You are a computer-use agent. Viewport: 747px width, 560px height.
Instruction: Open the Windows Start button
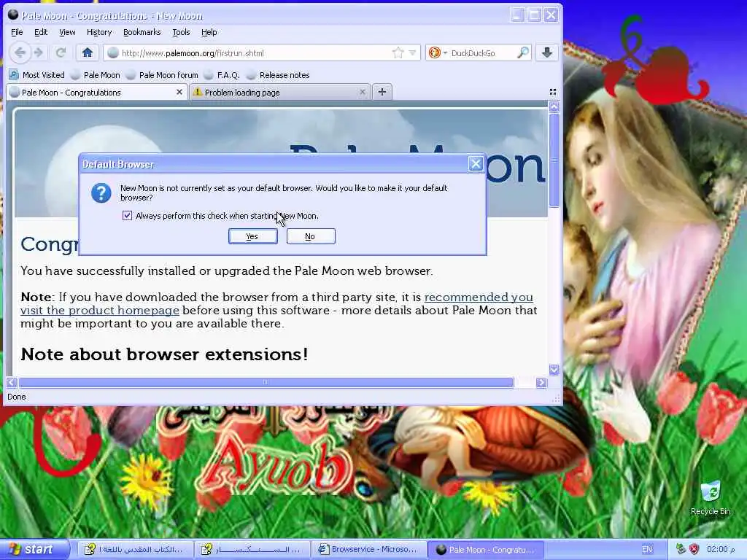point(34,550)
